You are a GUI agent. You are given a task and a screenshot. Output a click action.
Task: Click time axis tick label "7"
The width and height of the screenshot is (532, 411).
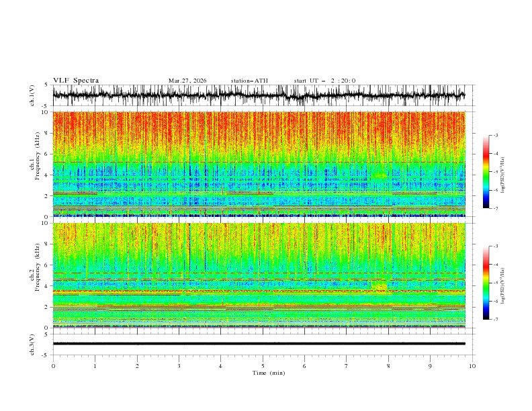pyautogui.click(x=347, y=366)
